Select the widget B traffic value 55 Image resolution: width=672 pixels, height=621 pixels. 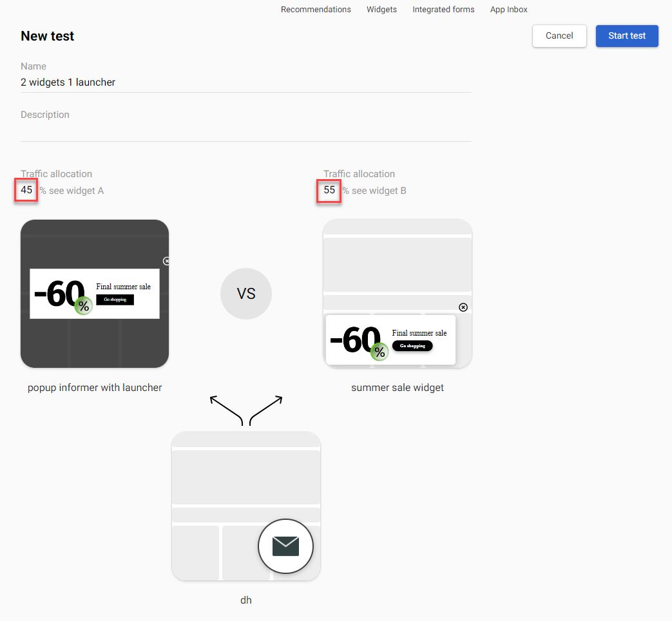[x=329, y=190]
